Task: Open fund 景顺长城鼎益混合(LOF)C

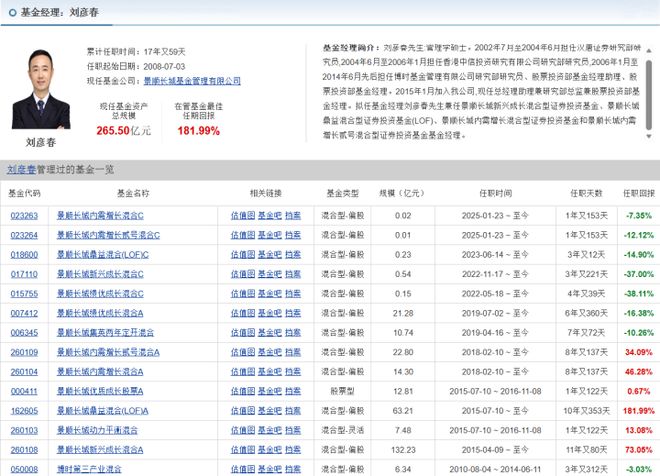Action: [103, 255]
